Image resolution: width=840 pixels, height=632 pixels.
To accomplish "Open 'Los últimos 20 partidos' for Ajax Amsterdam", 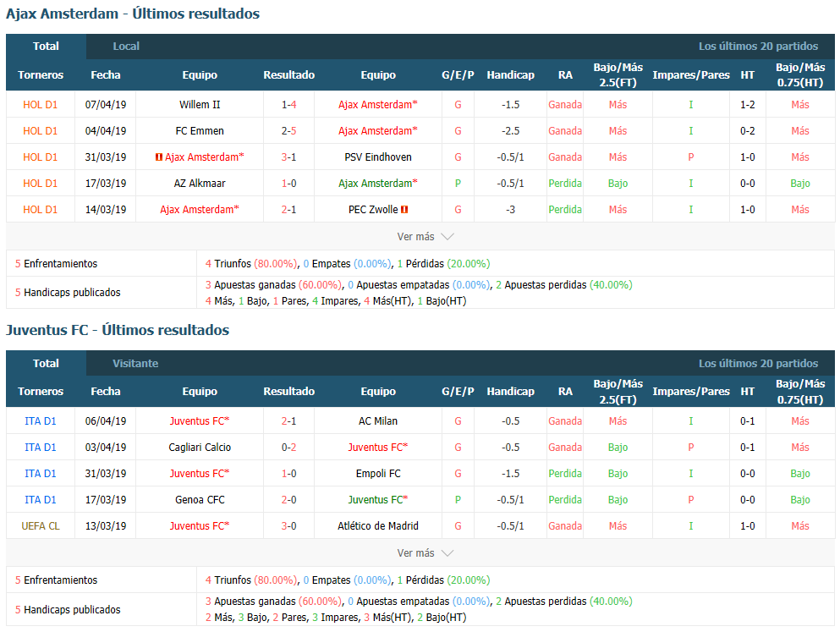I will [758, 46].
